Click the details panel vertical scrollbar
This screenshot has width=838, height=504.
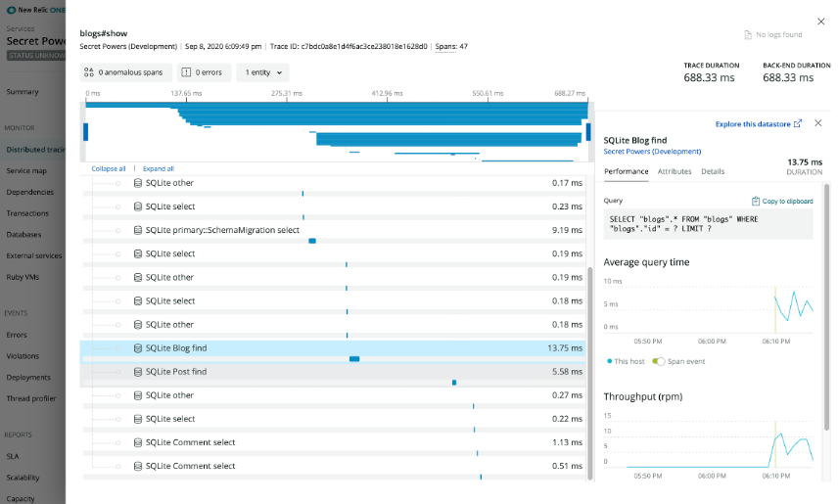pyautogui.click(x=827, y=307)
